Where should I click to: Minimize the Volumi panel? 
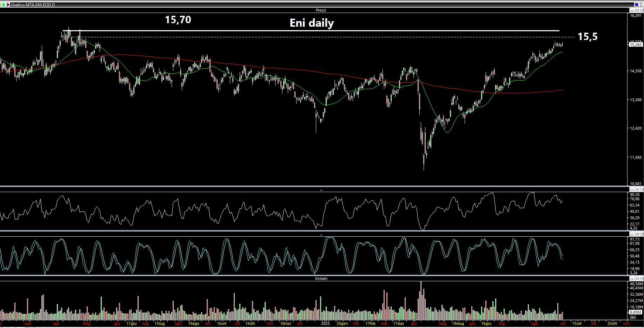633,278
